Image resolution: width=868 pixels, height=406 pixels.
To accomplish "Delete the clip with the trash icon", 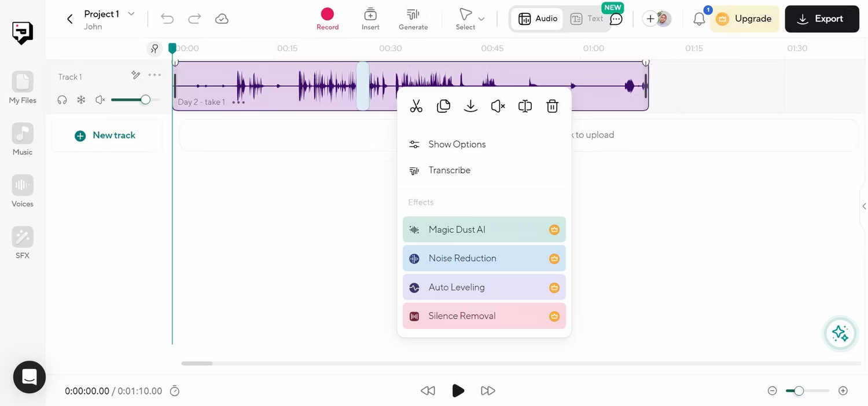I will click(551, 106).
